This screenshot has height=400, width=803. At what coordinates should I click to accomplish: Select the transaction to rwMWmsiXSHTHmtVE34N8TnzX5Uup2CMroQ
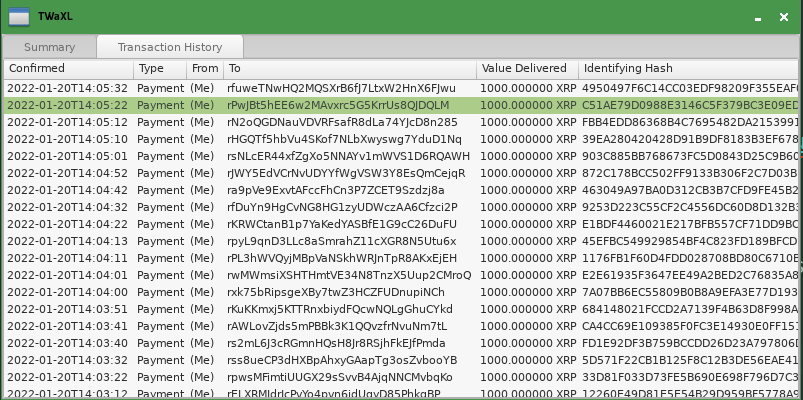pyautogui.click(x=348, y=275)
